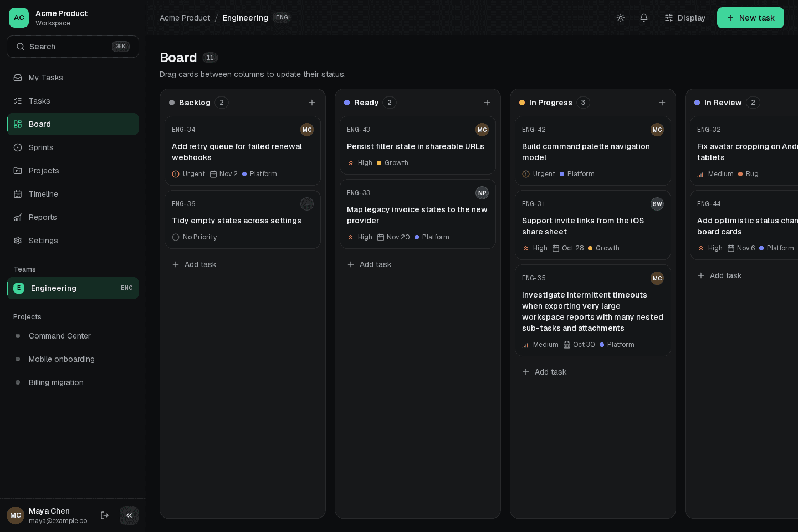Select the Engineering team

73,288
